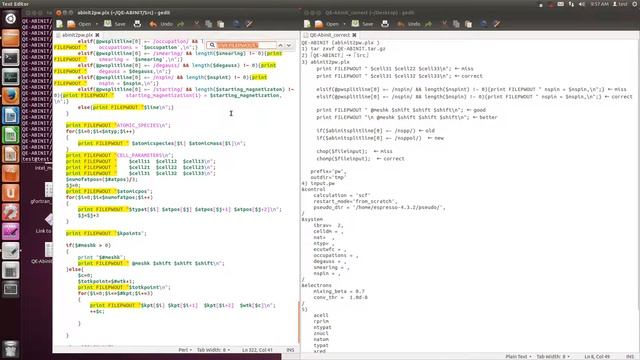
Task: Open system power cog menu
Action: (x=635, y=4)
